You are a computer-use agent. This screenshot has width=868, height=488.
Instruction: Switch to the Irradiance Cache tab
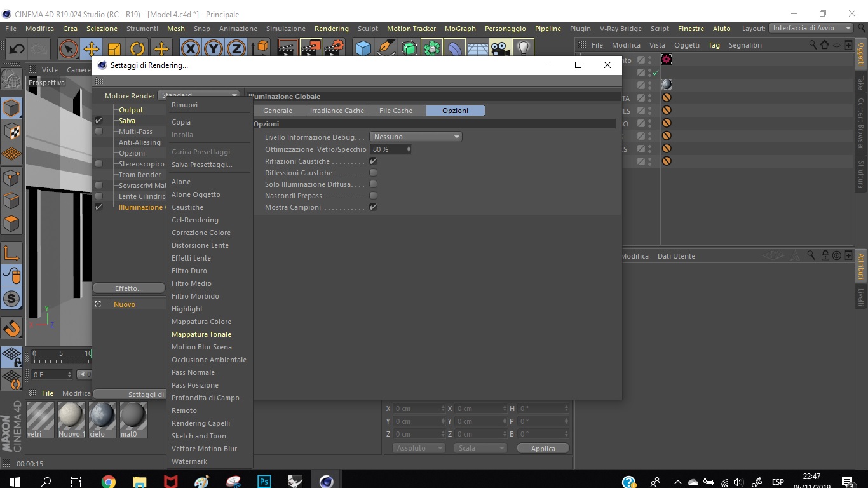click(x=337, y=111)
